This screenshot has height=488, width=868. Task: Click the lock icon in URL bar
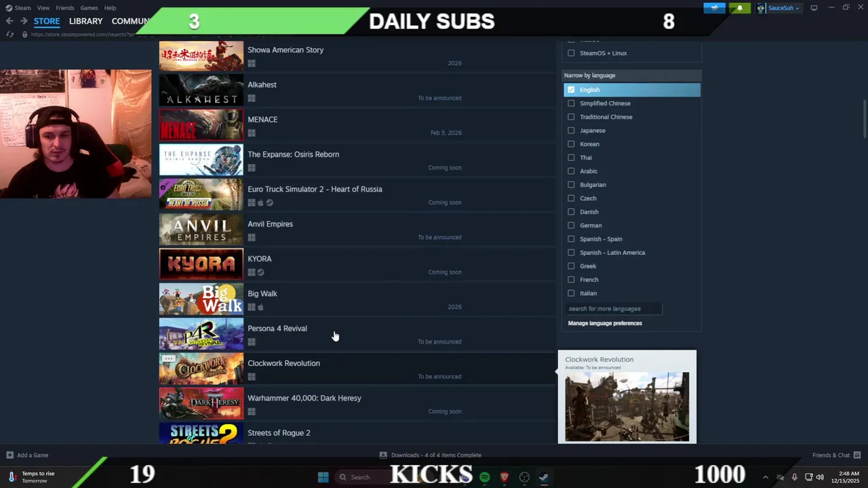click(x=25, y=34)
